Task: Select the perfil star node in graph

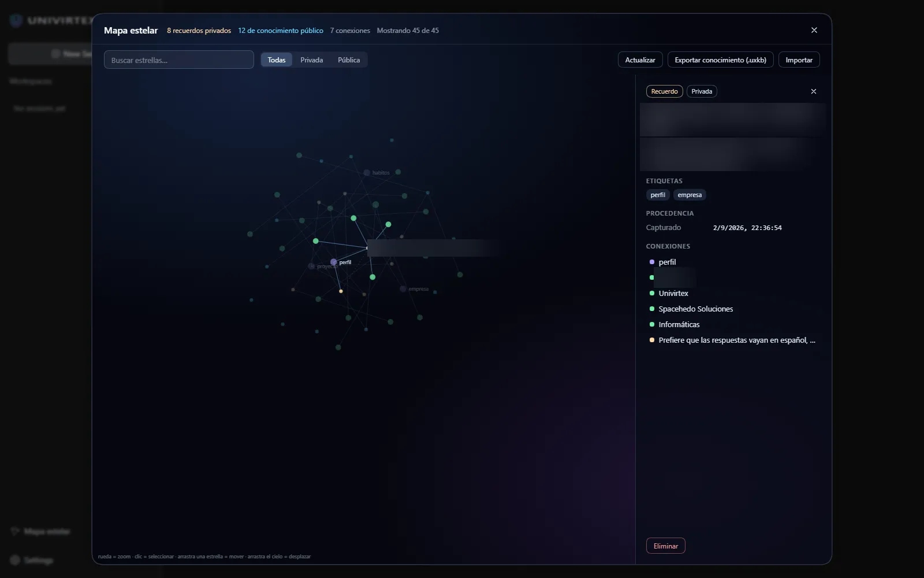Action: [333, 262]
